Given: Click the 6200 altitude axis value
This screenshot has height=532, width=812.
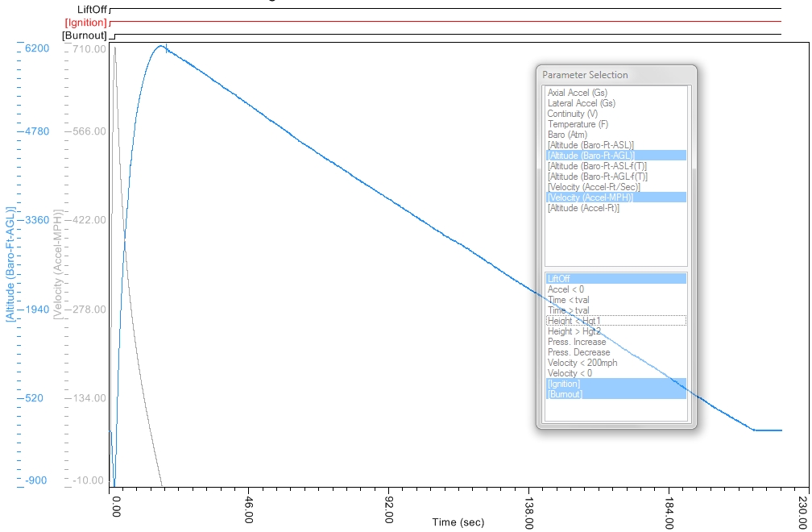Looking at the screenshot, I should click(37, 48).
